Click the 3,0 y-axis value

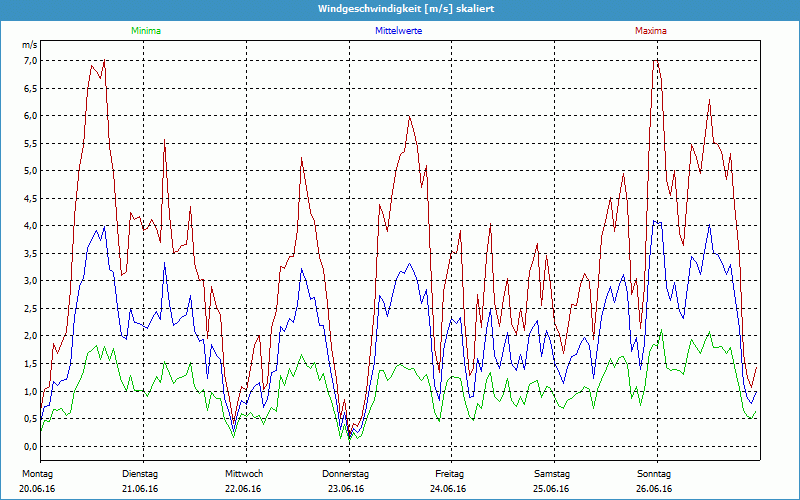tap(31, 281)
